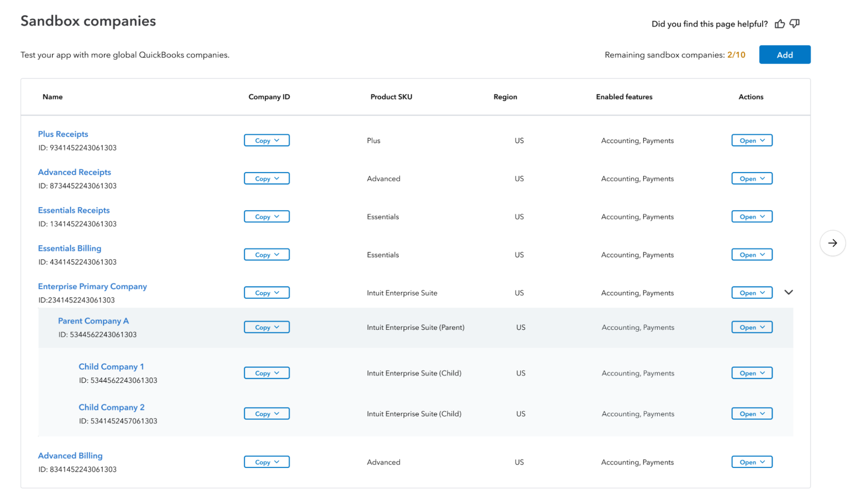Open Copy dropdown for Advanced Receipts
This screenshot has width=850, height=504.
click(267, 178)
